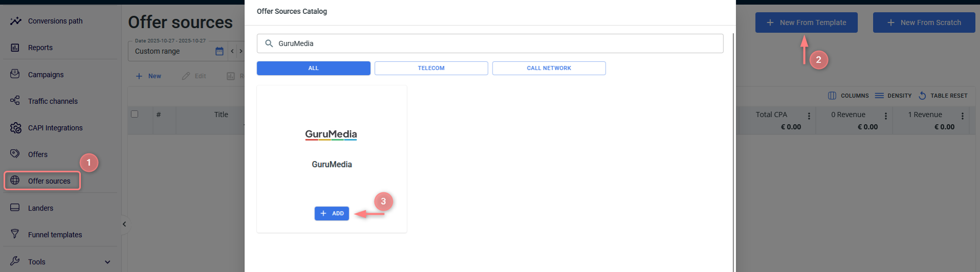Open Reports section in sidebar
The width and height of the screenshot is (980, 272).
[x=40, y=48]
